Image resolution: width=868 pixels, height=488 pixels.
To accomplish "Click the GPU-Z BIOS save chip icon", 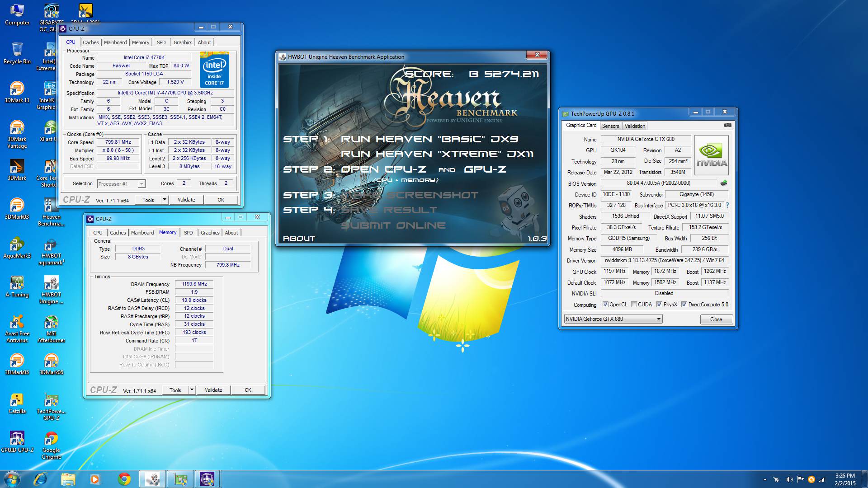I will click(x=724, y=183).
